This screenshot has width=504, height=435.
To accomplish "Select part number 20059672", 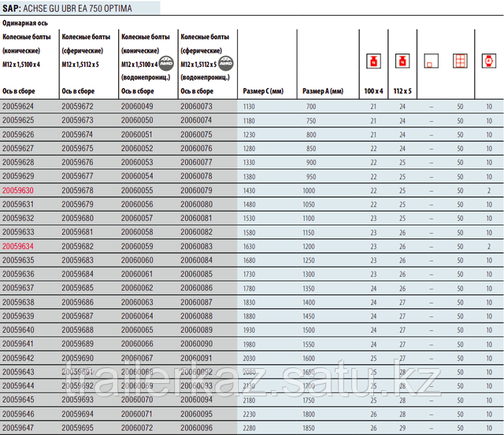I will (77, 106).
